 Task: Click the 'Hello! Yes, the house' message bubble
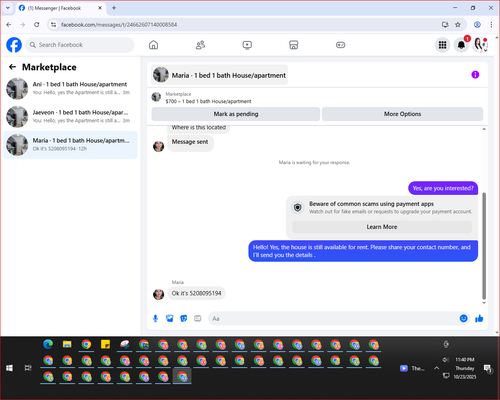coord(363,251)
